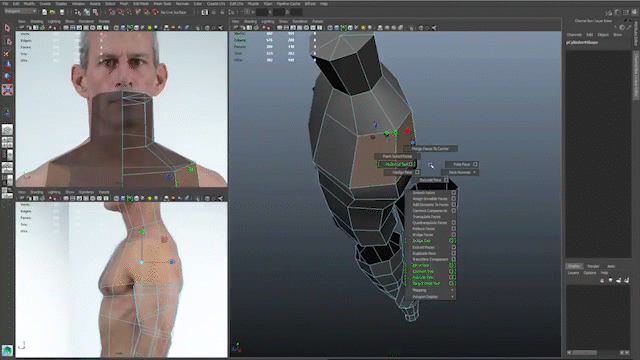Viewport: 640px width, 360px height.
Task: Open the Multi-Cut Tool option box
Action: click(x=411, y=164)
